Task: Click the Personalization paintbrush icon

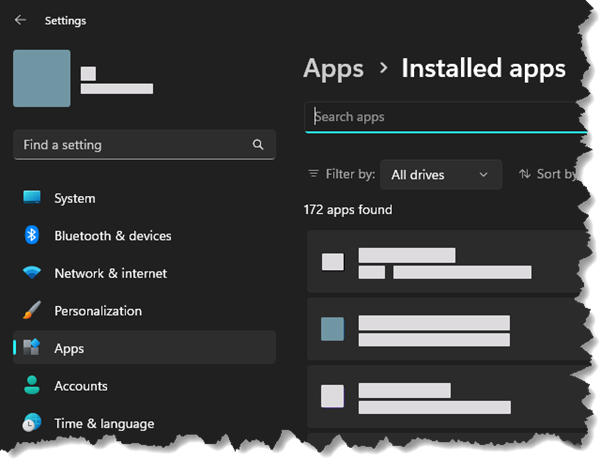Action: tap(32, 310)
